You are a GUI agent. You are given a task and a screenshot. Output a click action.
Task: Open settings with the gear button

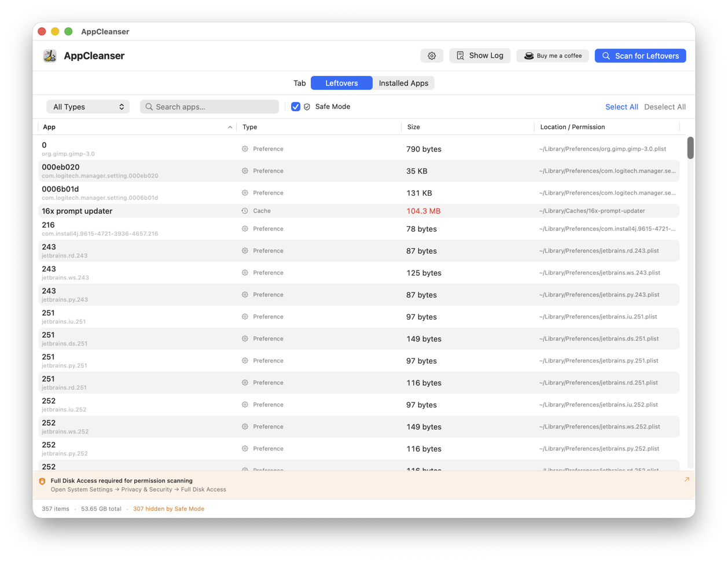click(432, 56)
